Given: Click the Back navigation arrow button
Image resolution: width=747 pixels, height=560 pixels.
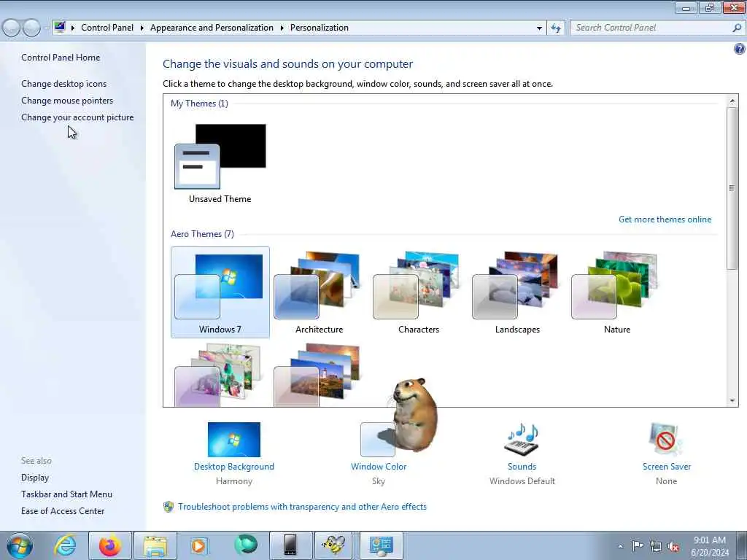Looking at the screenshot, I should pos(12,28).
